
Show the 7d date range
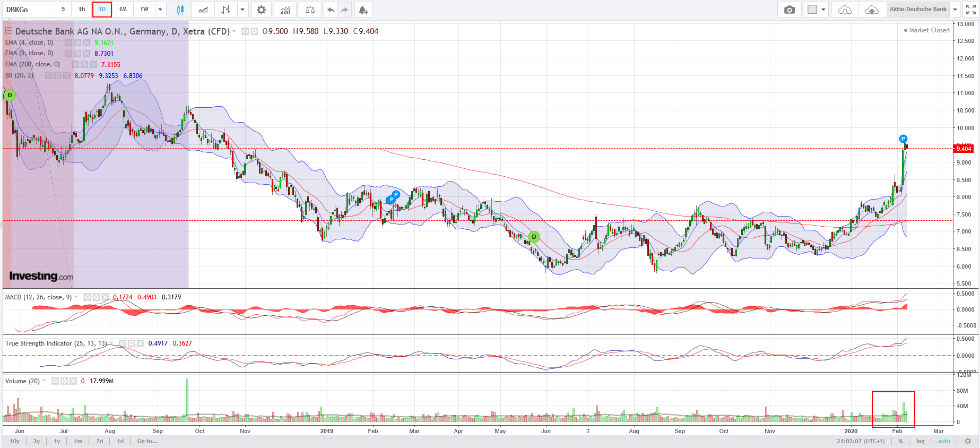click(100, 441)
